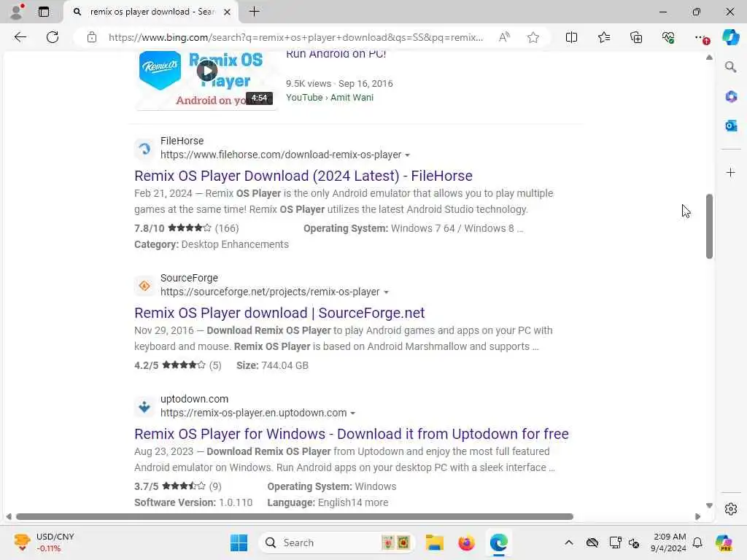Click the scroll down arrow
Viewport: 747px width, 560px height.
[709, 506]
